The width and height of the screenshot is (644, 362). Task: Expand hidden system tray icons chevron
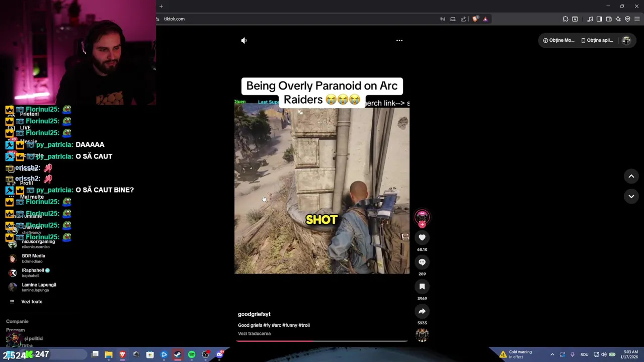coord(552,354)
